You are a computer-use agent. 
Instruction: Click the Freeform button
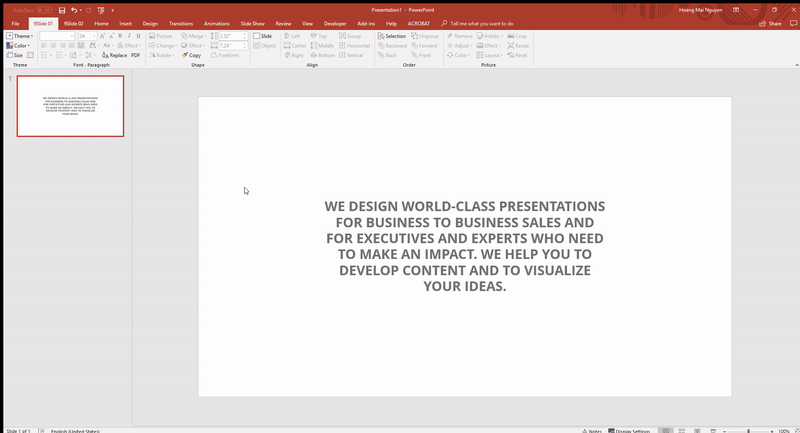click(x=225, y=55)
